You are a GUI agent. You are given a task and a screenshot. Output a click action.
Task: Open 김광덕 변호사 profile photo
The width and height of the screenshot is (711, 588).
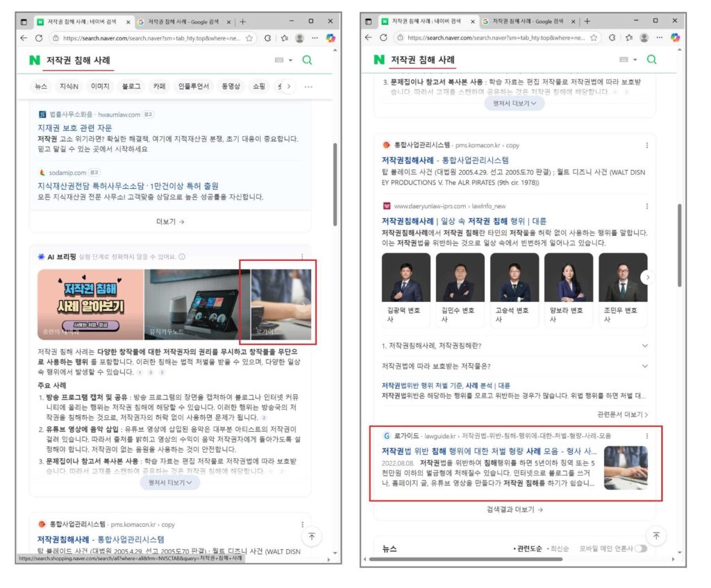click(405, 277)
